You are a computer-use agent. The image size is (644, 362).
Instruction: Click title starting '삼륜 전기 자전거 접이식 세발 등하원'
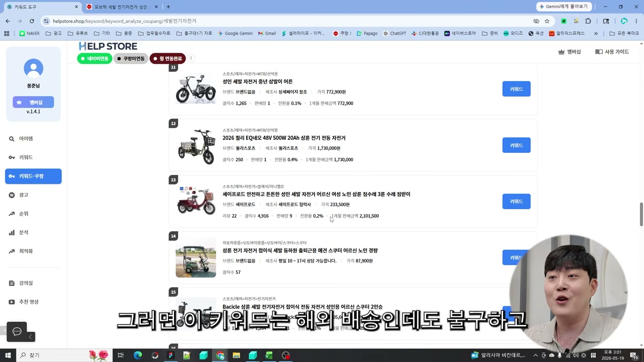[x=300, y=250]
